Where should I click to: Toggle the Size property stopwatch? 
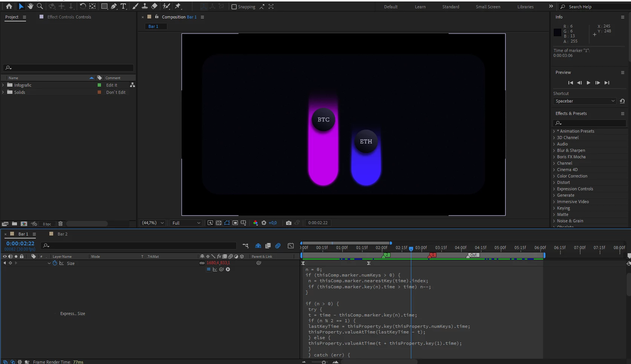(55, 263)
